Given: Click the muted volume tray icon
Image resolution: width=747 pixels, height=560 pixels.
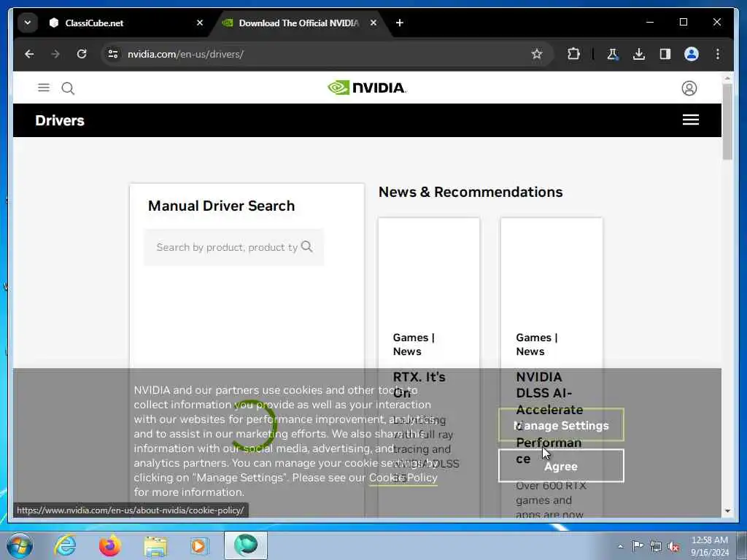Looking at the screenshot, I should [x=673, y=546].
